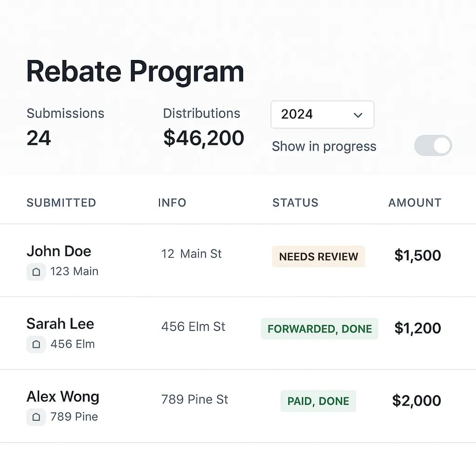Open the 2024 year dropdown
Screen dimensions: 476x476
322,115
